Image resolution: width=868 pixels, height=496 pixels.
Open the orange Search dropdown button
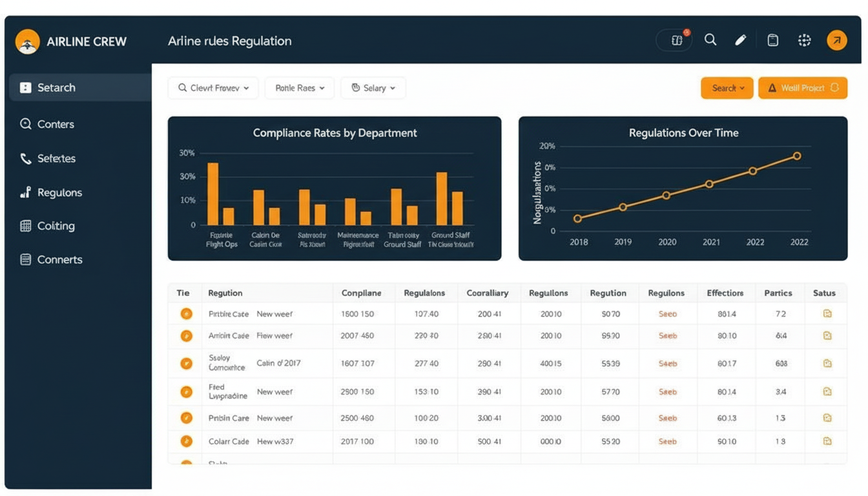tap(727, 88)
